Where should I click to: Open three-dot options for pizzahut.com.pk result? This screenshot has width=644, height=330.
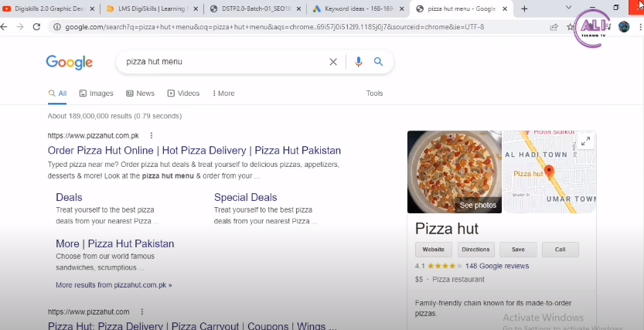coord(152,135)
